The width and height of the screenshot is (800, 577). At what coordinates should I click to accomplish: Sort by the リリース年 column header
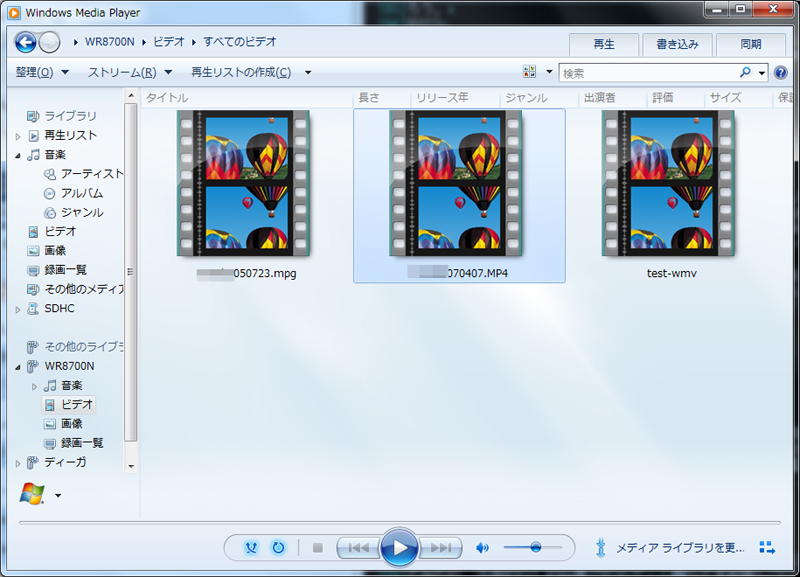tap(455, 97)
